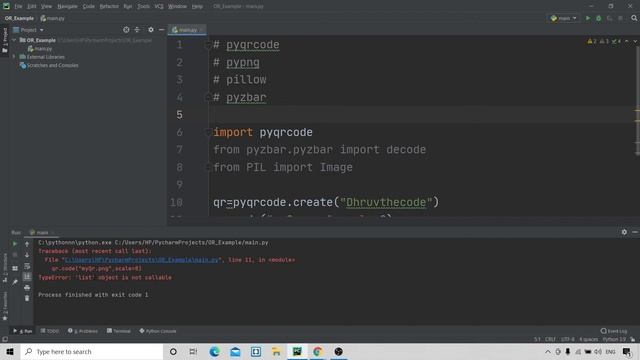The width and height of the screenshot is (640, 360).
Task: Click the CRLF line separator in the status bar
Action: pyautogui.click(x=550, y=339)
